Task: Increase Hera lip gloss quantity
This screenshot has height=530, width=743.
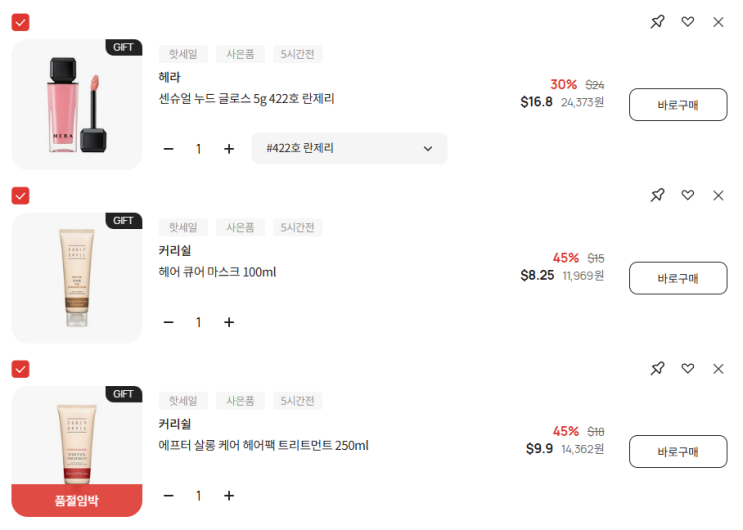Action: click(x=229, y=149)
